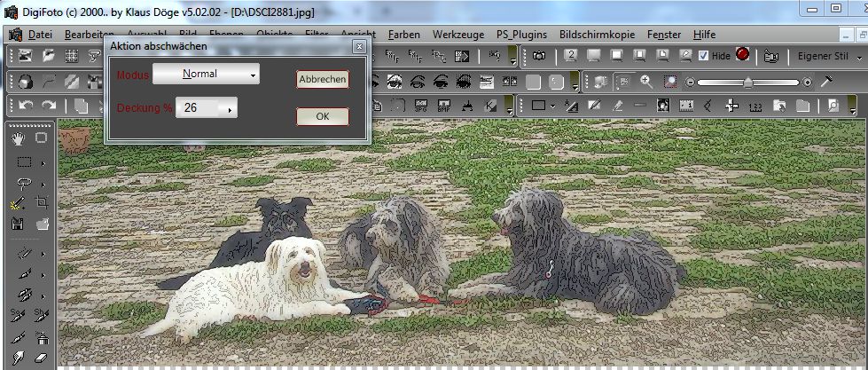Open the Modus dropdown set to Normal
This screenshot has height=370, width=868.
tap(206, 75)
